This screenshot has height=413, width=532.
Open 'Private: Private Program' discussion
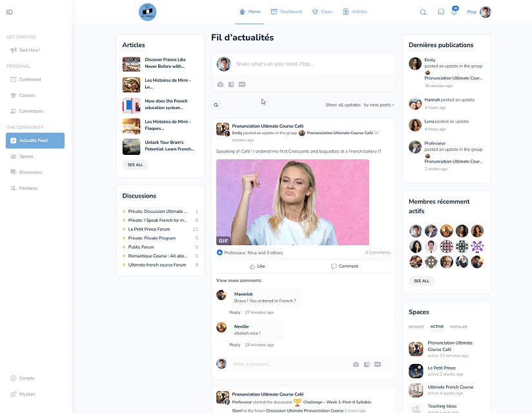152,238
